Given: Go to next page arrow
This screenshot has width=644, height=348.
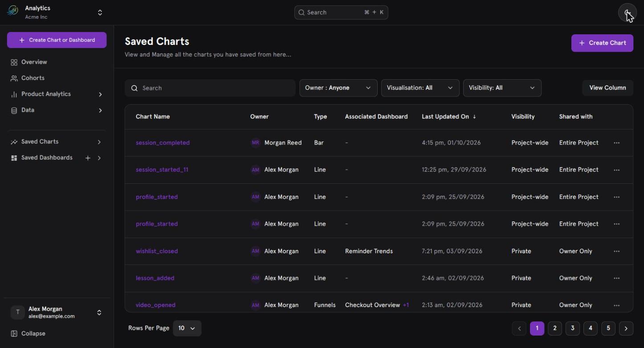Looking at the screenshot, I should coord(626,328).
